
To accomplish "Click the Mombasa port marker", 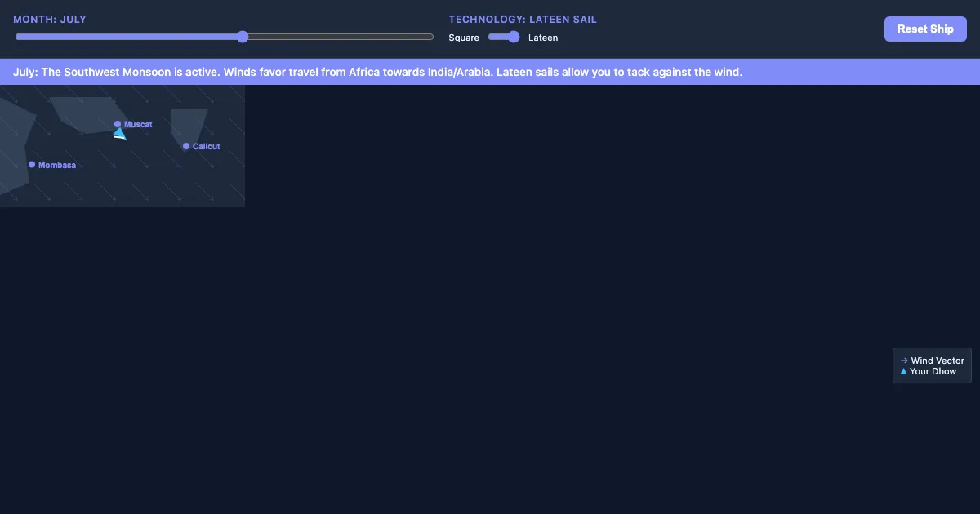I will coord(32,165).
